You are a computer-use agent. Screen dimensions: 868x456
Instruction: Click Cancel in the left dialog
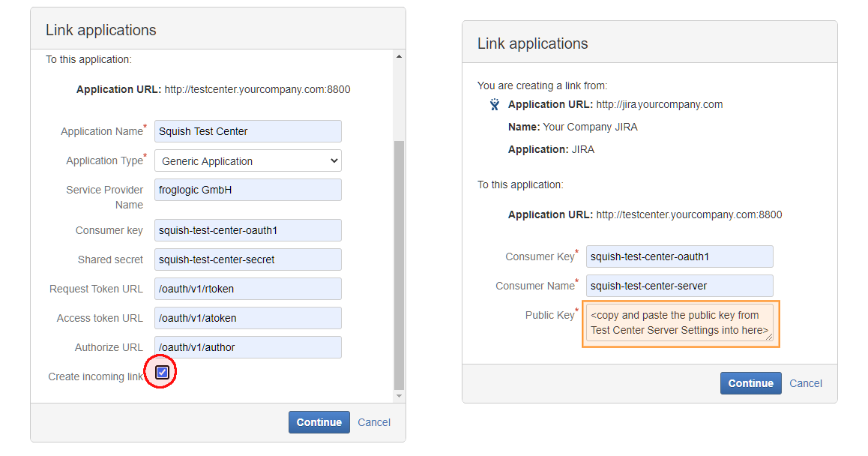(374, 422)
